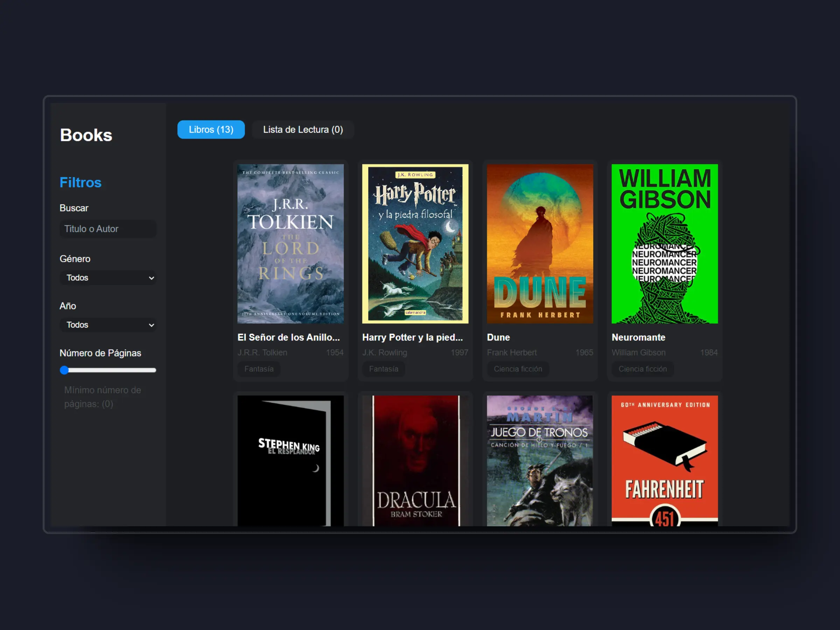Select the Juego de Tronos book cover

[x=540, y=461]
